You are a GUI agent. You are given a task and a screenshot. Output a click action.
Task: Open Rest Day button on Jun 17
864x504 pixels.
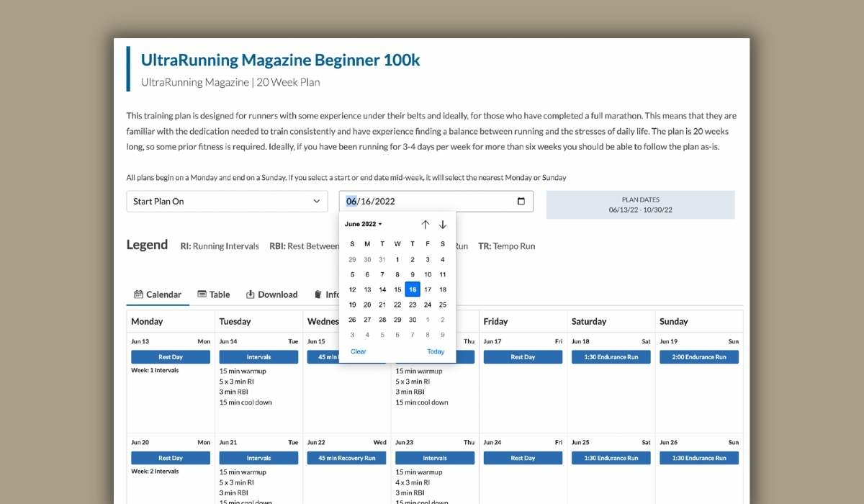[523, 357]
